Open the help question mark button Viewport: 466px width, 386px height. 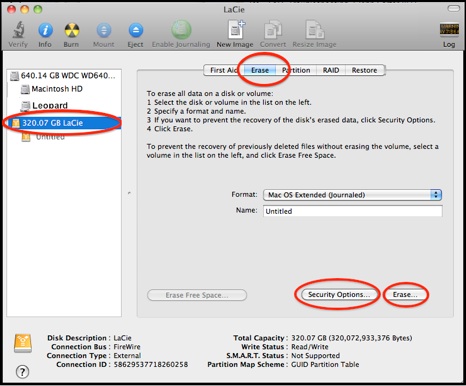tap(23, 372)
